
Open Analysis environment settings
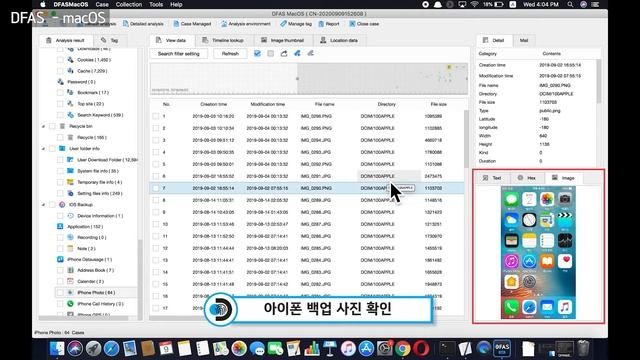point(246,24)
